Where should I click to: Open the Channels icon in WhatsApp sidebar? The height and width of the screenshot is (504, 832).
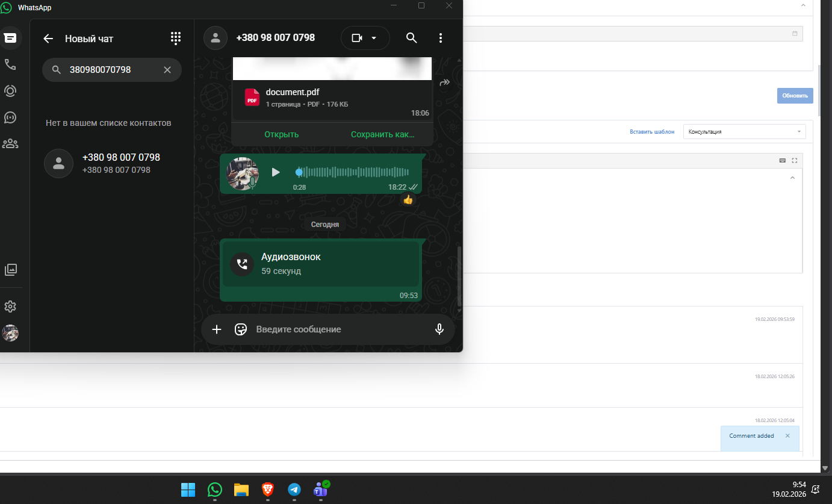[x=10, y=117]
